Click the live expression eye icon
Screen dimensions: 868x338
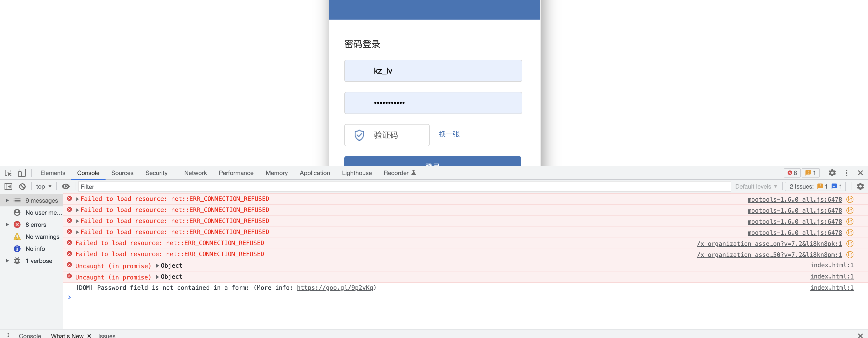tap(66, 187)
